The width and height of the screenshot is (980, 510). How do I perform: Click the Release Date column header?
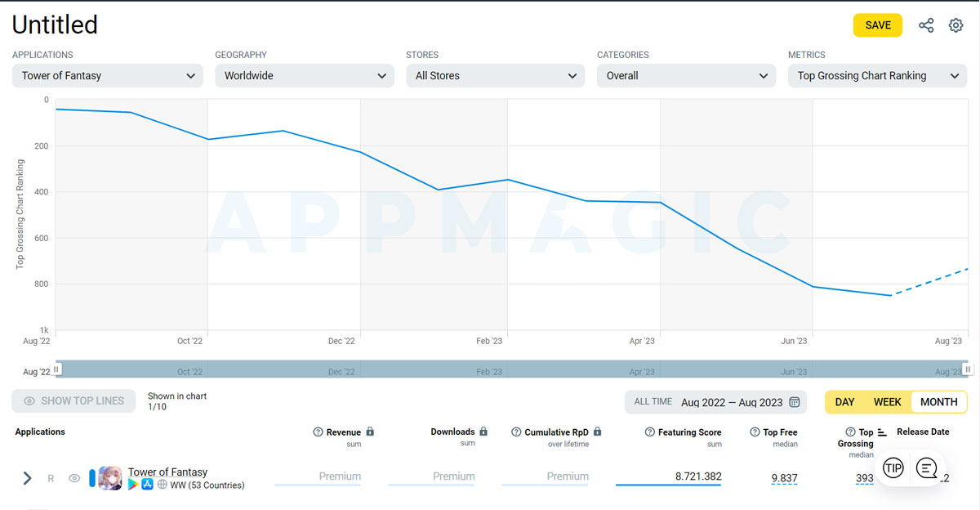click(923, 432)
